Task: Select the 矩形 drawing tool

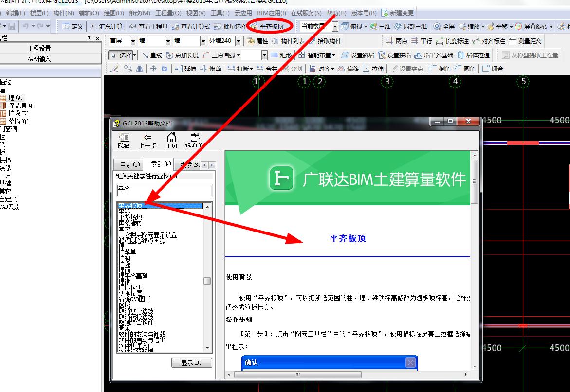Action: (281, 55)
